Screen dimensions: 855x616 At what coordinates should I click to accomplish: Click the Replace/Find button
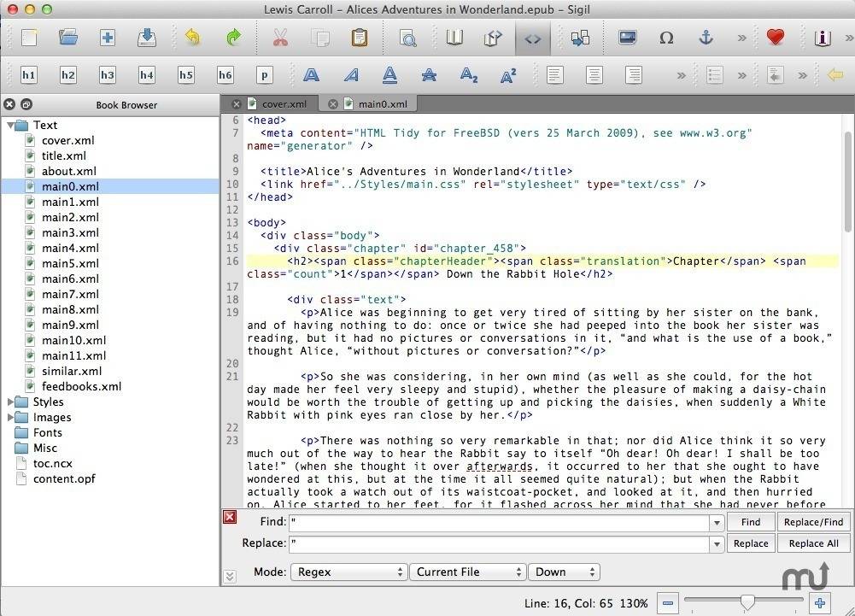tap(813, 522)
